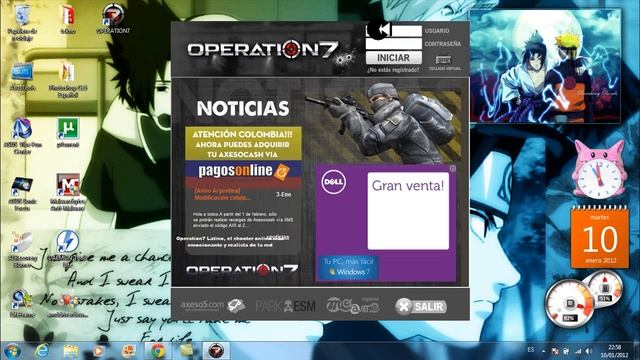The image size is (640, 360).
Task: Show hidden system tray icons
Action: pos(543,351)
